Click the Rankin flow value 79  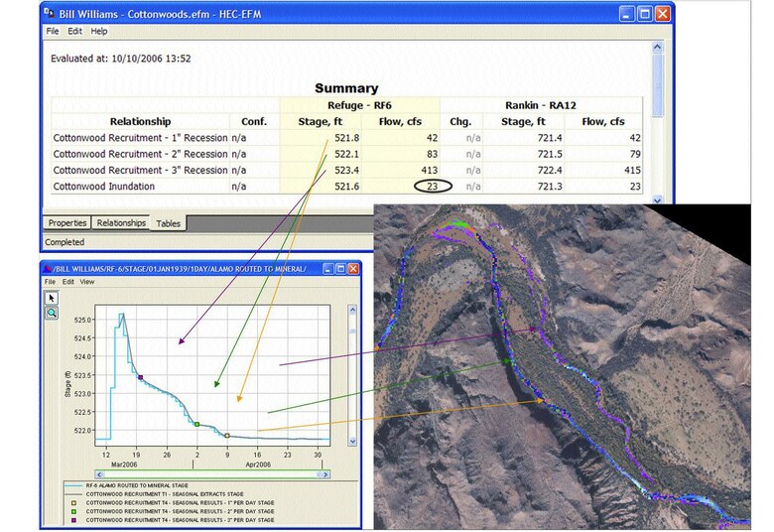635,154
